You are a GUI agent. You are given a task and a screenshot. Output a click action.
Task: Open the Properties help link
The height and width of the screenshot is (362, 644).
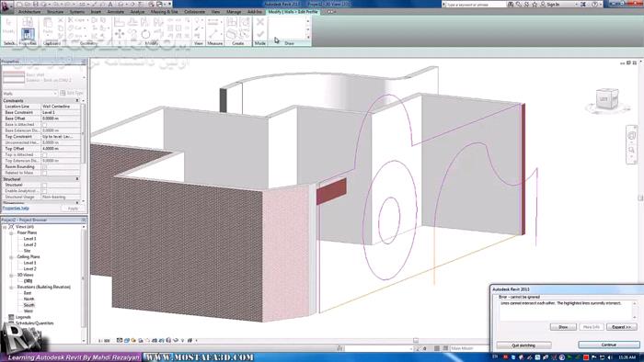[x=16, y=209]
